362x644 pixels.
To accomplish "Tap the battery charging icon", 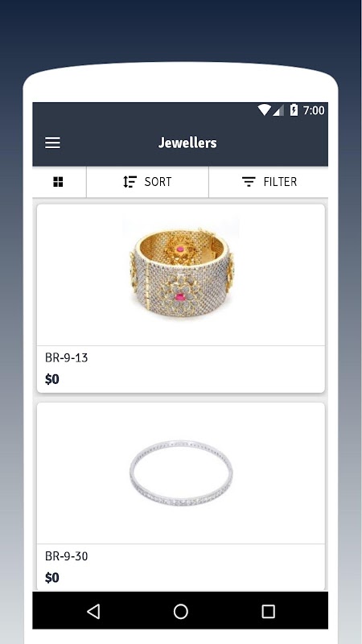I will pos(294,110).
